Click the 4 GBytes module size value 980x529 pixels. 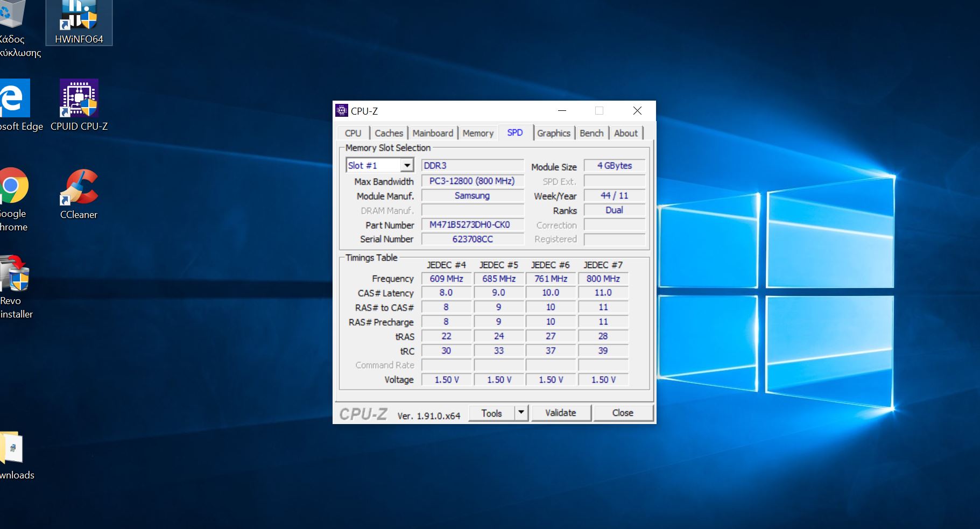tap(614, 166)
